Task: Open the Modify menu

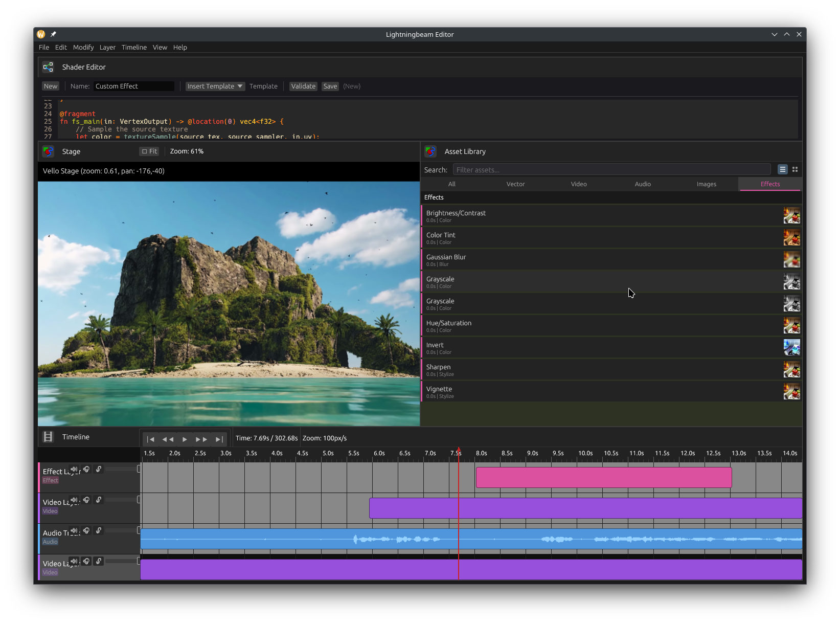Action: pos(83,47)
